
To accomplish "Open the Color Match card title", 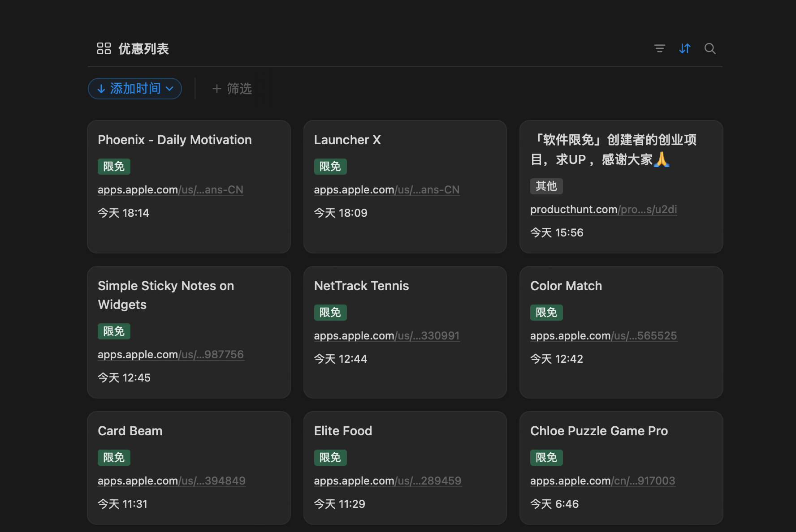I will pos(566,286).
